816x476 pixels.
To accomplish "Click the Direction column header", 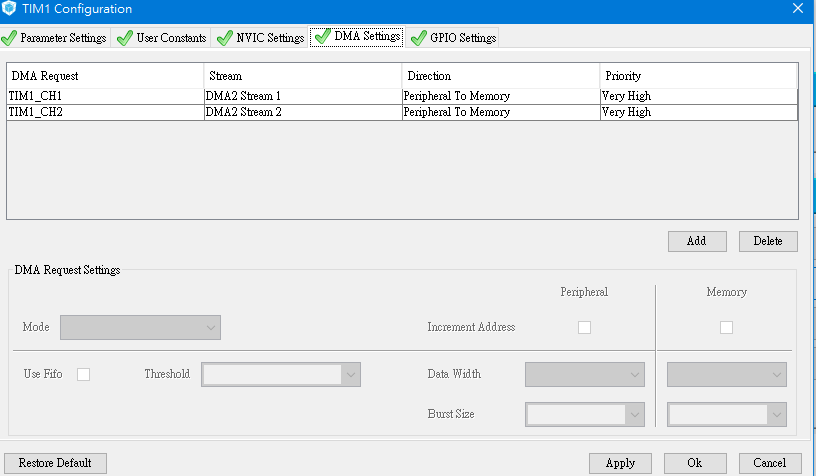I will pos(501,76).
